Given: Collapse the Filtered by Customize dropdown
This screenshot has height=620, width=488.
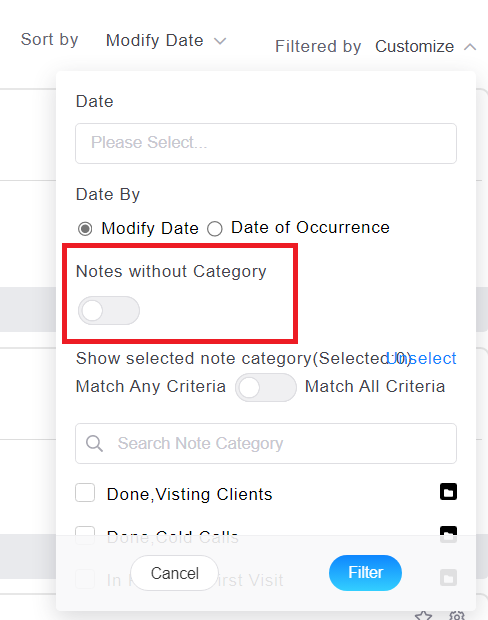Looking at the screenshot, I should click(426, 47).
